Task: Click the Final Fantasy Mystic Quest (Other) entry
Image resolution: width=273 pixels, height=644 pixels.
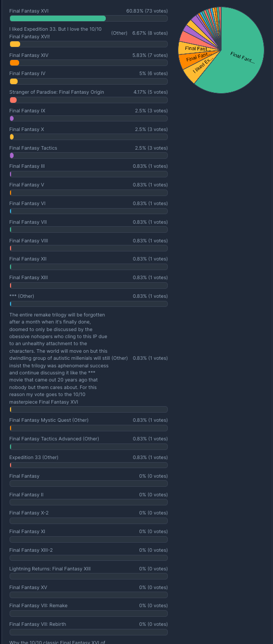Action: pyautogui.click(x=49, y=420)
